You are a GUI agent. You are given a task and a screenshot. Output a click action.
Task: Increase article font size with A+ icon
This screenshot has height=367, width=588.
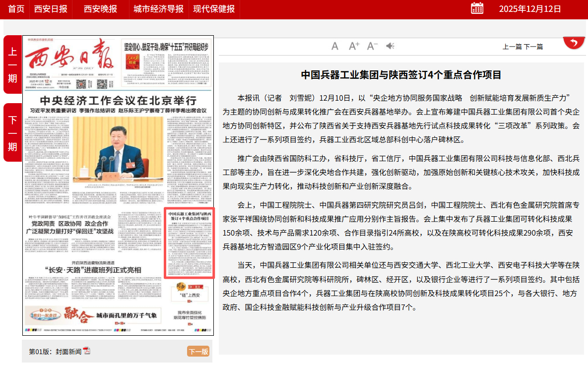pos(354,46)
